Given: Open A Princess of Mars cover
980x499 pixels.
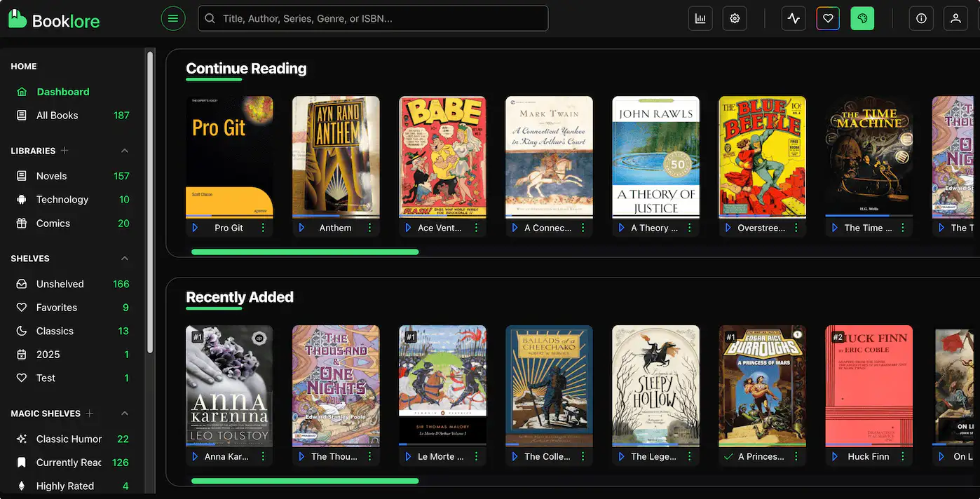Looking at the screenshot, I should [762, 385].
